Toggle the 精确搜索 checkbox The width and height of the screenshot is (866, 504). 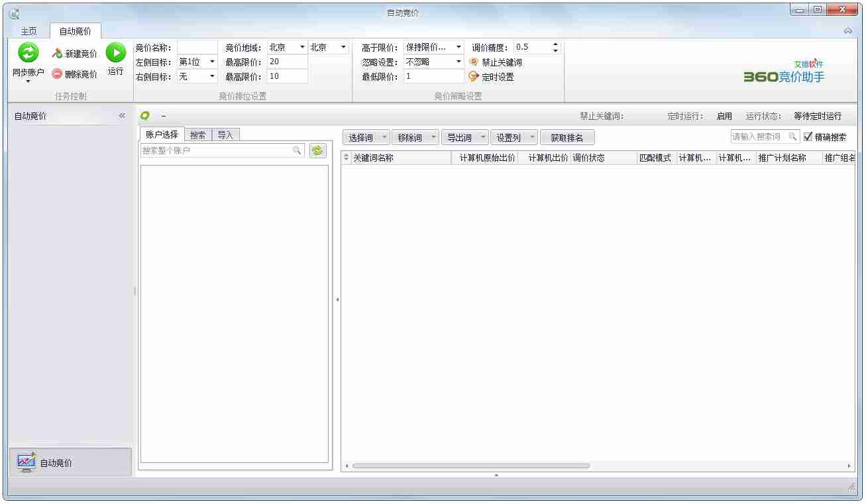pos(808,137)
